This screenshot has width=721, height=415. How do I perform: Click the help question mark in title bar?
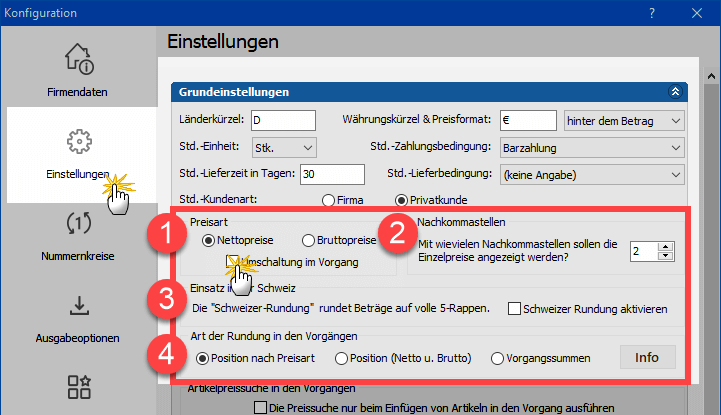[x=652, y=13]
